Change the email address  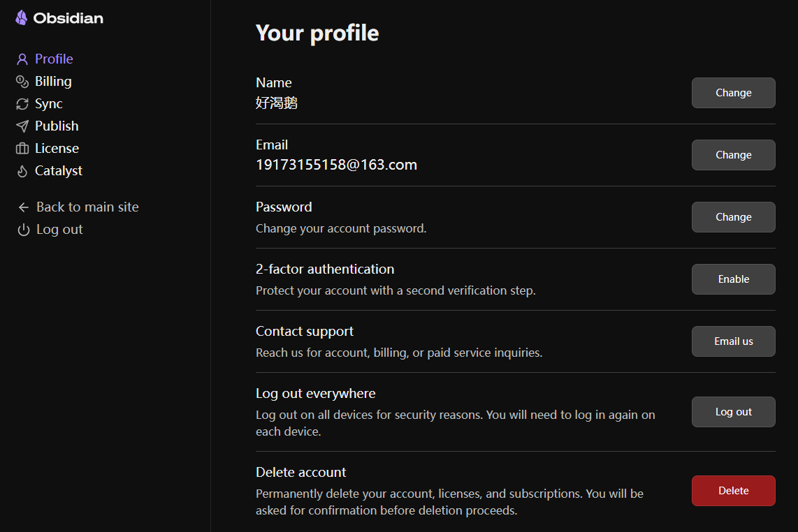click(733, 155)
